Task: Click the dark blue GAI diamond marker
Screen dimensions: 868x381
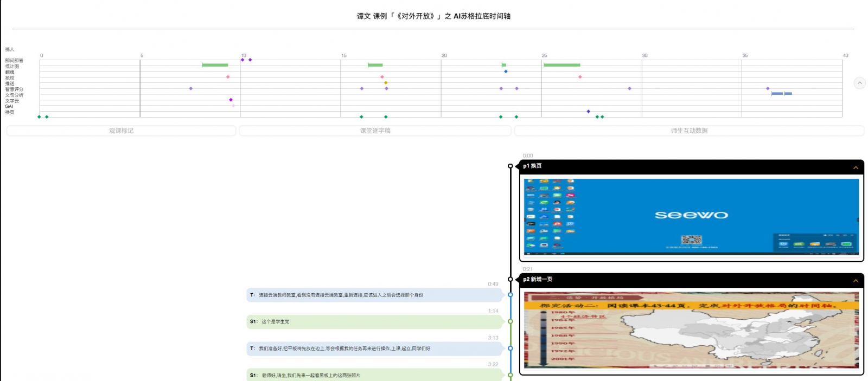Action: (588, 112)
